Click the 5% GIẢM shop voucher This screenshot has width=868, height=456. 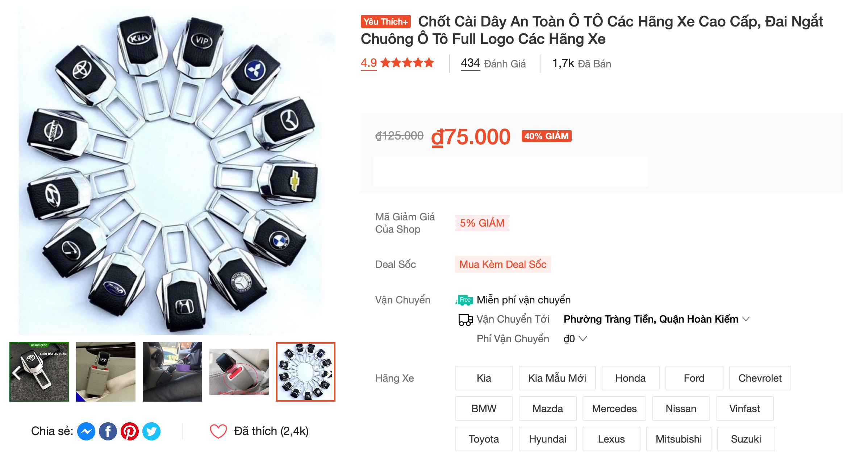(482, 223)
